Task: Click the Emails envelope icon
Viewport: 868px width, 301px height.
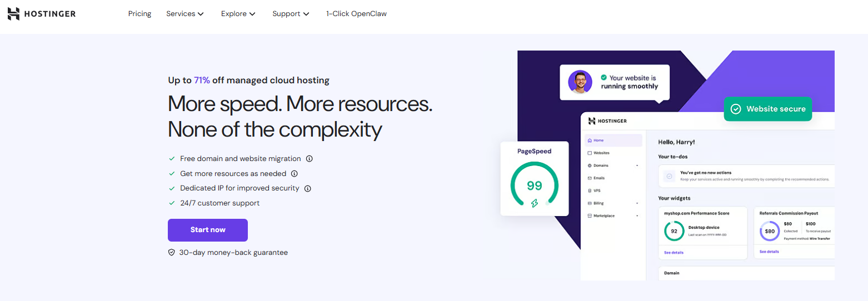Action: [x=590, y=178]
